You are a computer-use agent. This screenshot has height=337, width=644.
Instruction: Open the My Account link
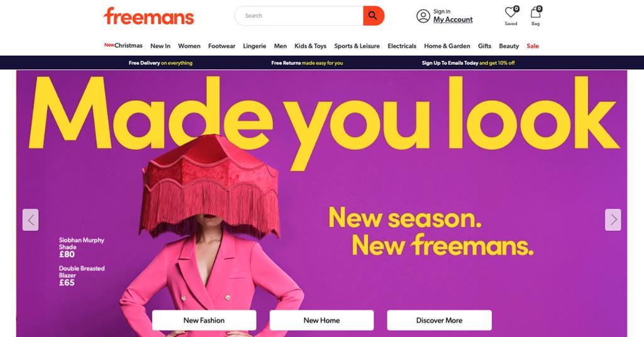coord(453,19)
